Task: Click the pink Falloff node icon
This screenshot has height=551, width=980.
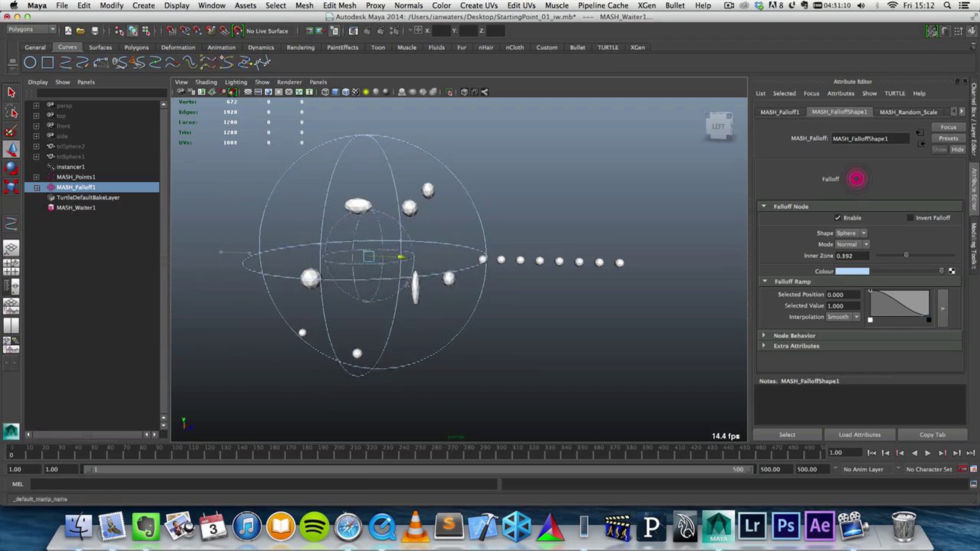Action: (x=856, y=179)
